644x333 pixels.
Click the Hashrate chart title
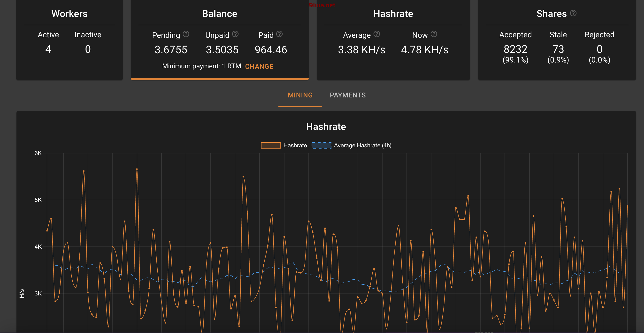click(326, 127)
